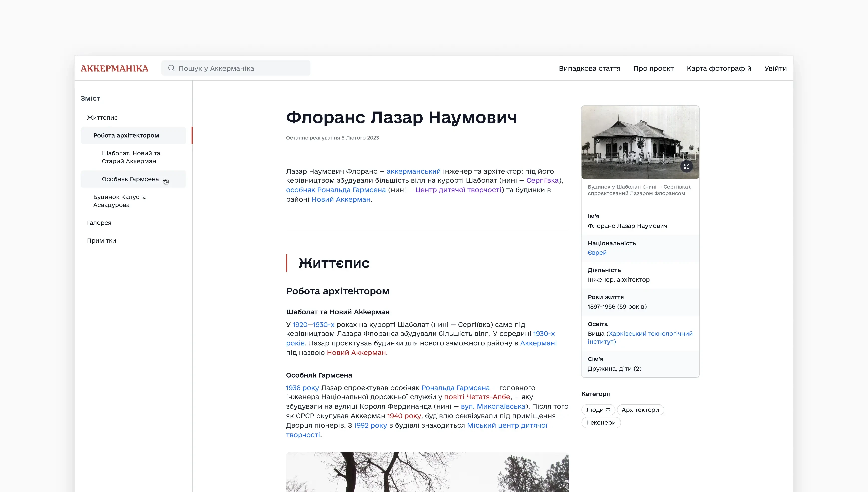The height and width of the screenshot is (492, 868).
Task: Click the fullscreen expand icon on photo
Action: [686, 166]
